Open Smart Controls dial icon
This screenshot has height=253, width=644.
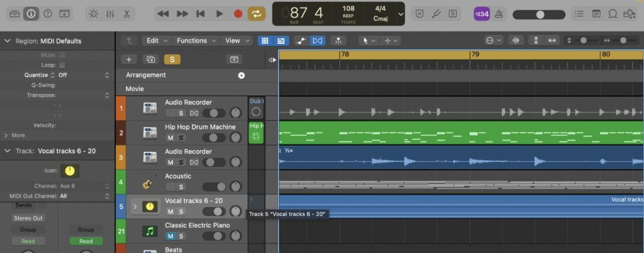point(93,14)
